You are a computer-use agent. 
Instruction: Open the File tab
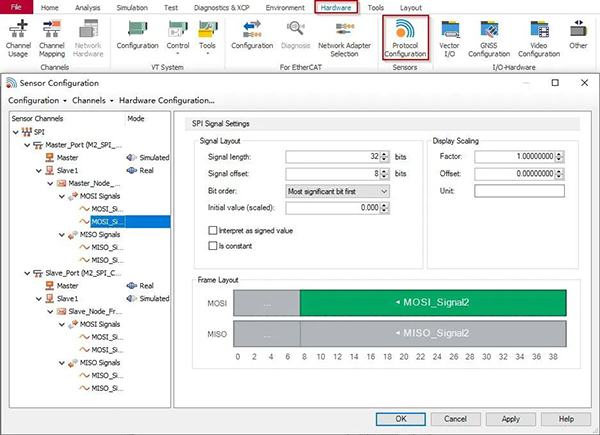click(16, 7)
